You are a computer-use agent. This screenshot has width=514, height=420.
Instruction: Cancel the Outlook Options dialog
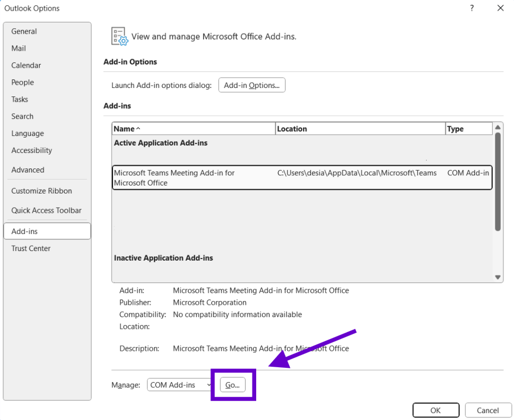pos(488,410)
